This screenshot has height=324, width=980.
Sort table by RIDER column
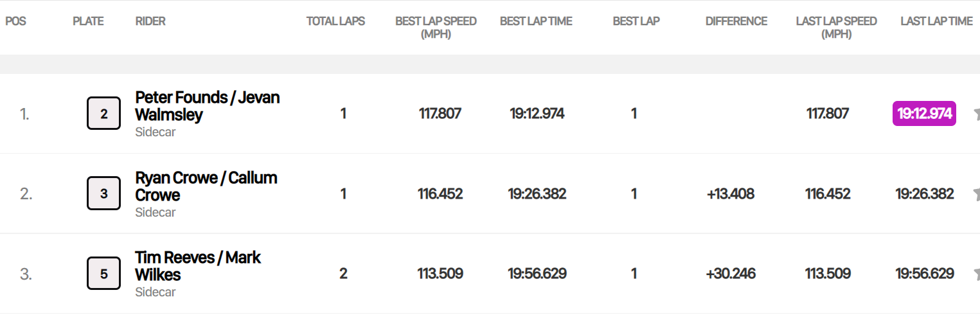(x=150, y=21)
